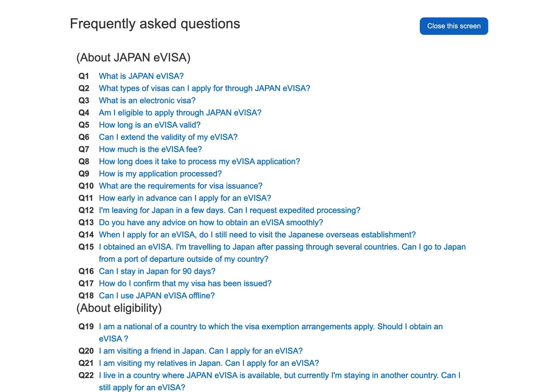Select 'What is an electronic visa?' link
This screenshot has width=558, height=392.
pyautogui.click(x=147, y=100)
